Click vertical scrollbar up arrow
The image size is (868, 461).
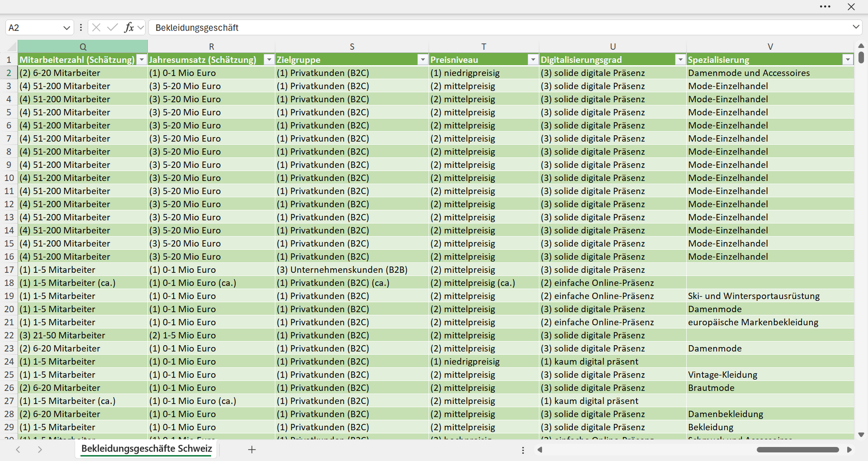(x=861, y=46)
